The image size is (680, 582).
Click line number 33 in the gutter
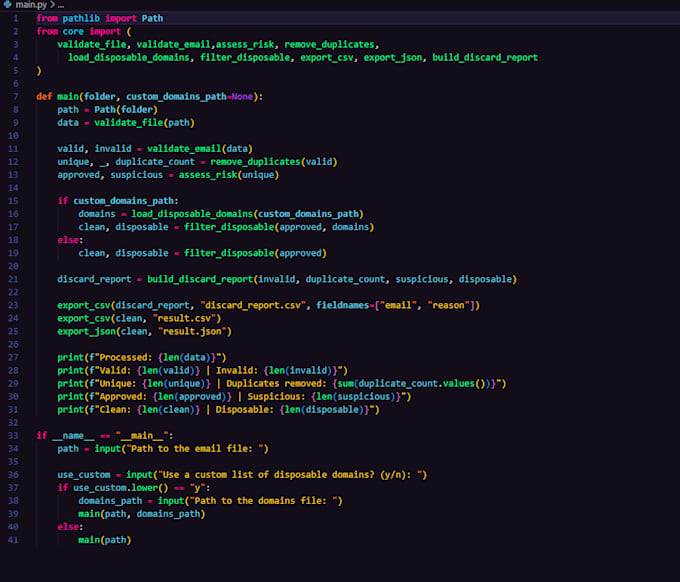click(x=13, y=435)
